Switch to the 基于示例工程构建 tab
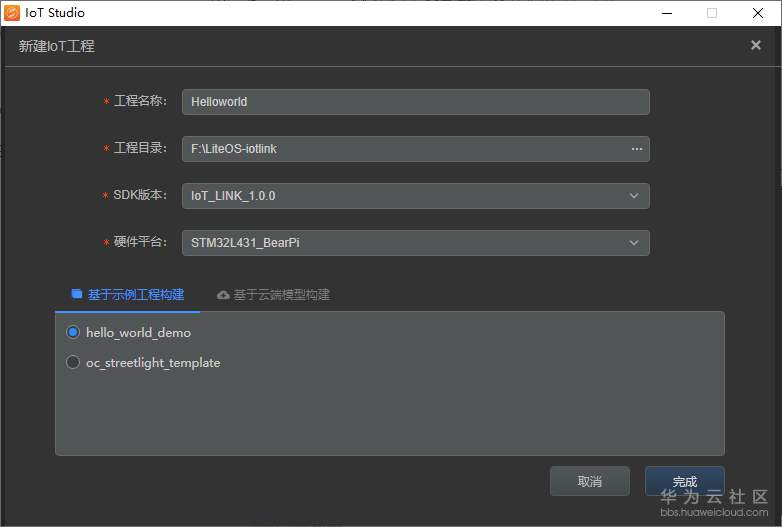The image size is (782, 527). (x=128, y=295)
